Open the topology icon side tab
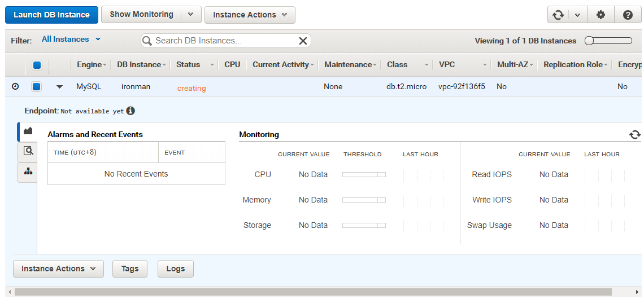The width and height of the screenshot is (644, 299). click(28, 172)
